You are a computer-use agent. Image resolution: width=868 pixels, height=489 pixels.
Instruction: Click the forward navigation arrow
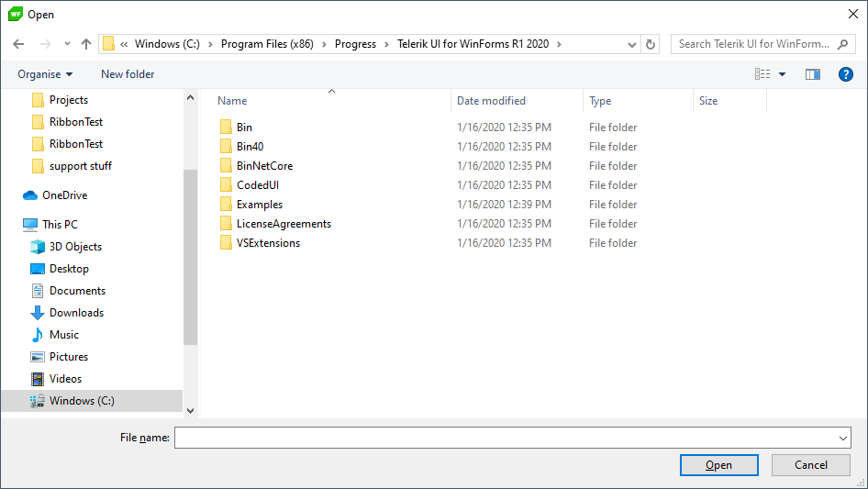(x=45, y=44)
